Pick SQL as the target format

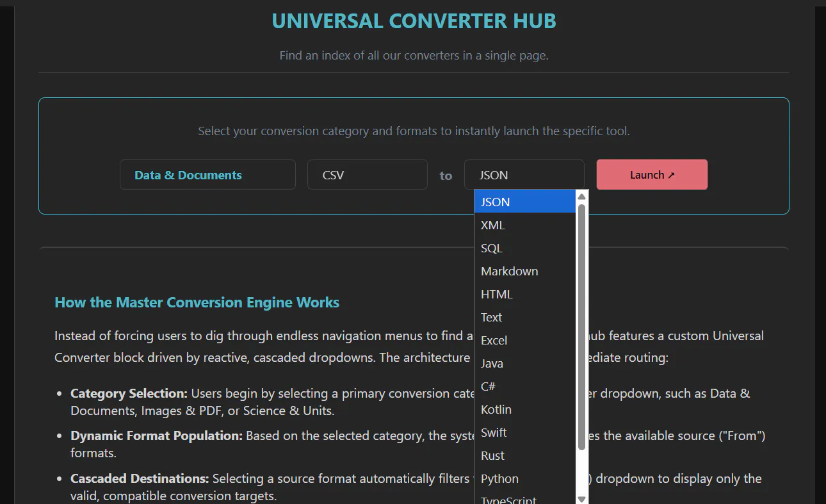525,248
